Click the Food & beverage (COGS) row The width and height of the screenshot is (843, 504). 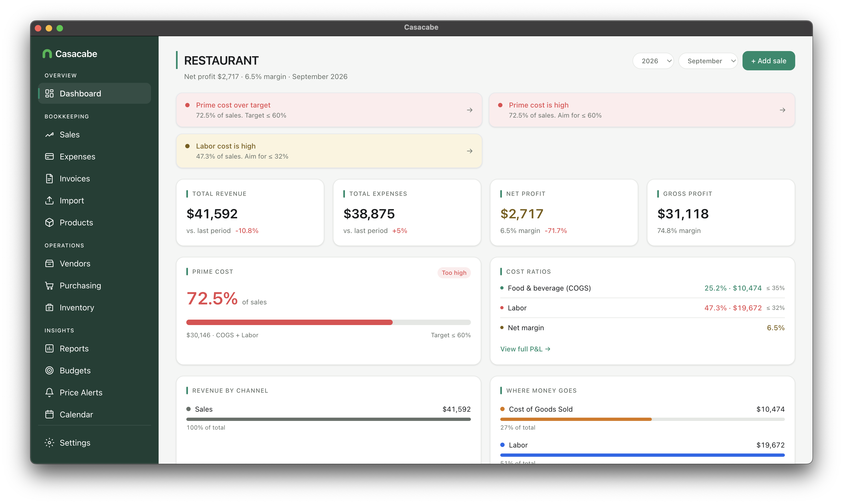pos(642,288)
